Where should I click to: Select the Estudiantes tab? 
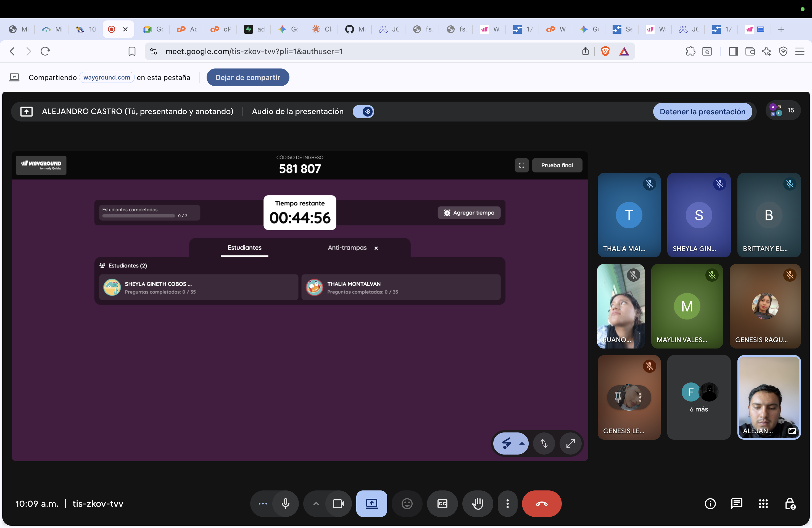point(244,248)
